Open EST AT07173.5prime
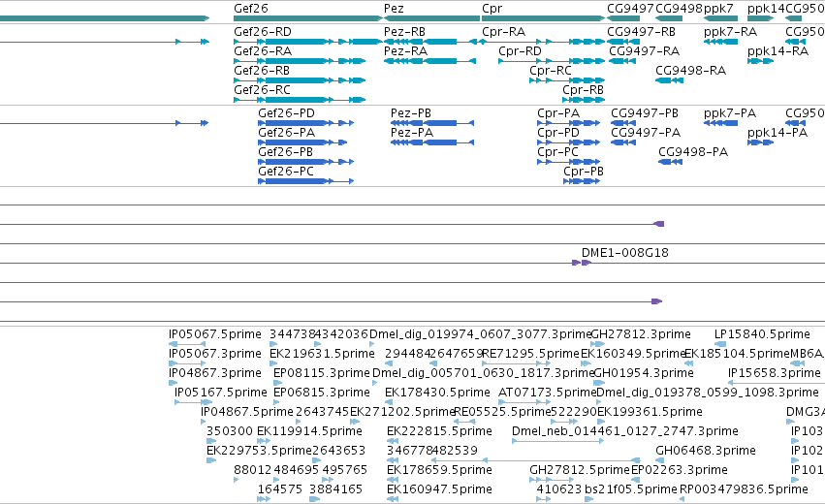 (547, 393)
